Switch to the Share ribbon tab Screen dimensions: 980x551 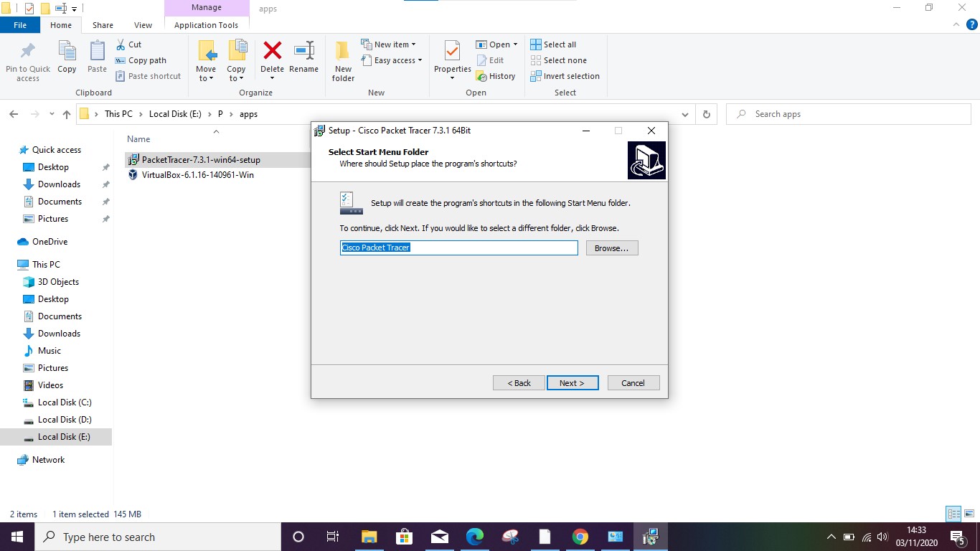pos(103,24)
